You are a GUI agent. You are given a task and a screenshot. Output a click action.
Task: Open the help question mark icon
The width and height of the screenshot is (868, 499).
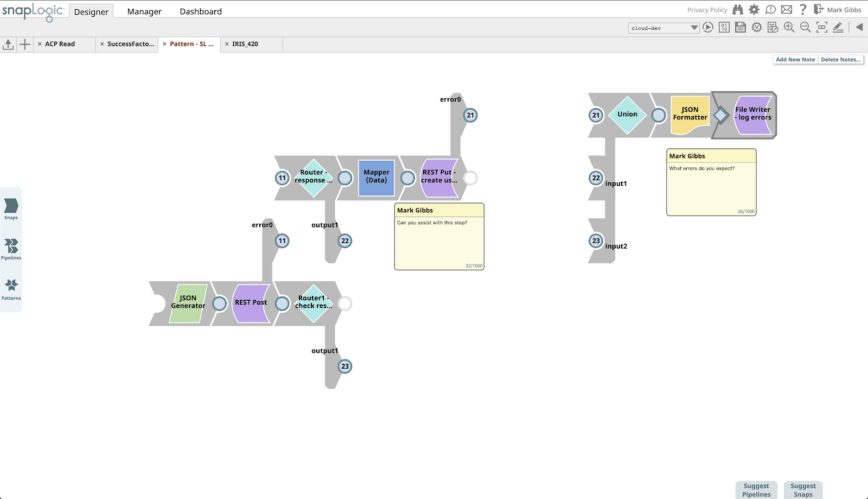[803, 10]
